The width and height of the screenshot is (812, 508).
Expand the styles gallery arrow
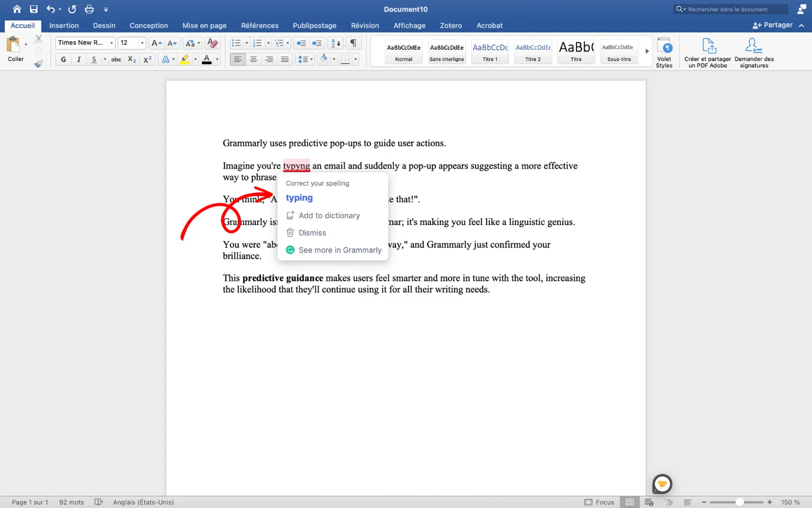point(647,51)
